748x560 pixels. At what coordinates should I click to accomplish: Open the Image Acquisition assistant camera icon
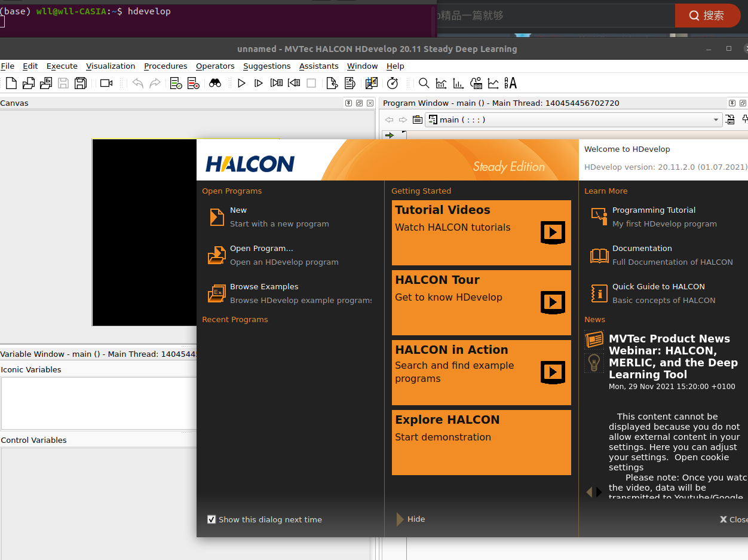coord(106,83)
